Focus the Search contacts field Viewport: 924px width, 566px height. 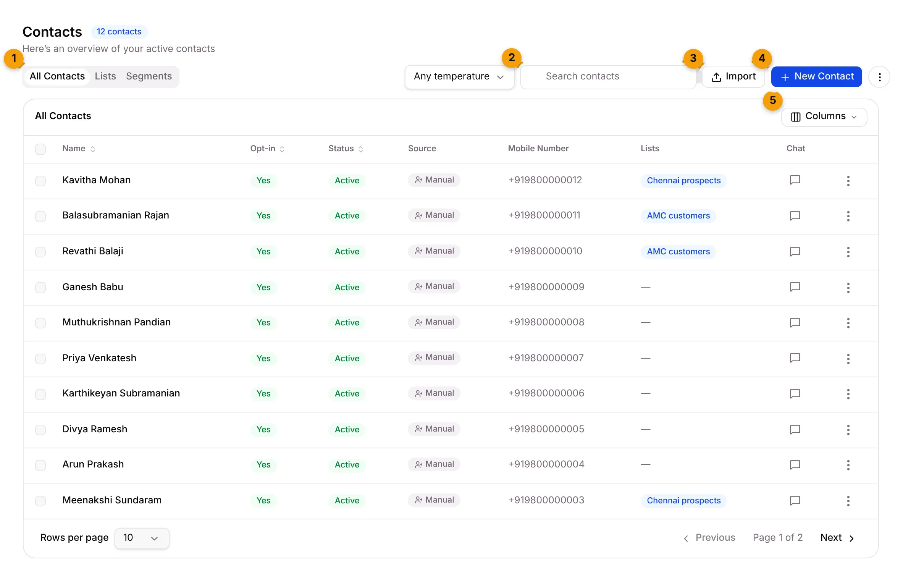[x=608, y=77]
